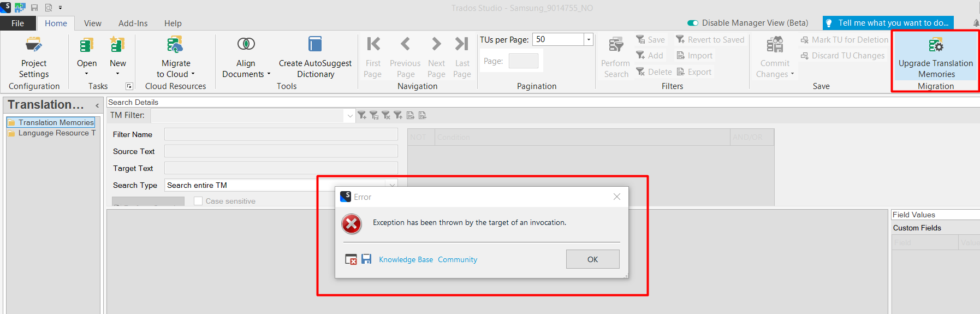
Task: Add a filter in Filters group
Action: pyautogui.click(x=649, y=56)
